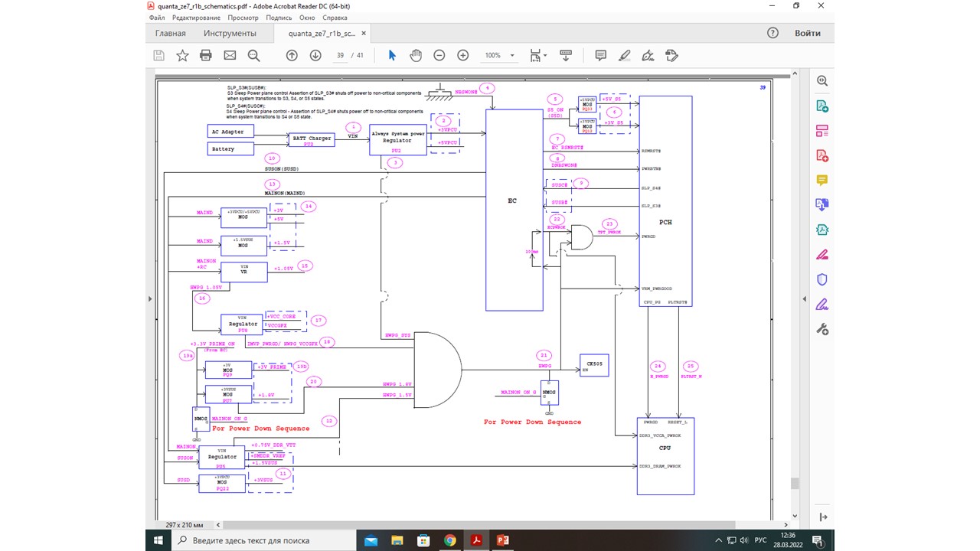Open the Файл menu
The height and width of the screenshot is (551, 980).
(x=158, y=17)
